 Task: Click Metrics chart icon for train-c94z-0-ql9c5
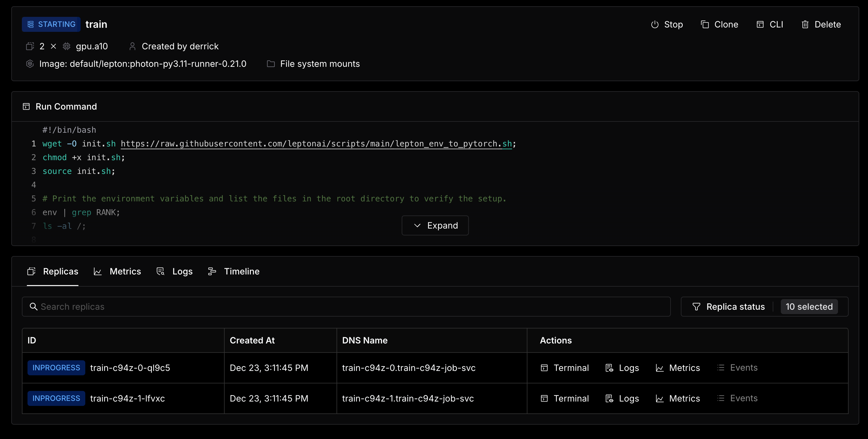(x=659, y=367)
